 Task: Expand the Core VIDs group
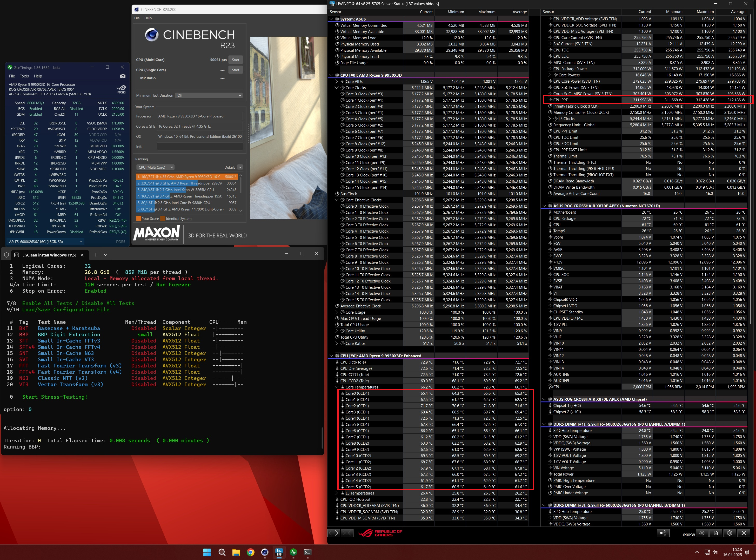point(337,81)
